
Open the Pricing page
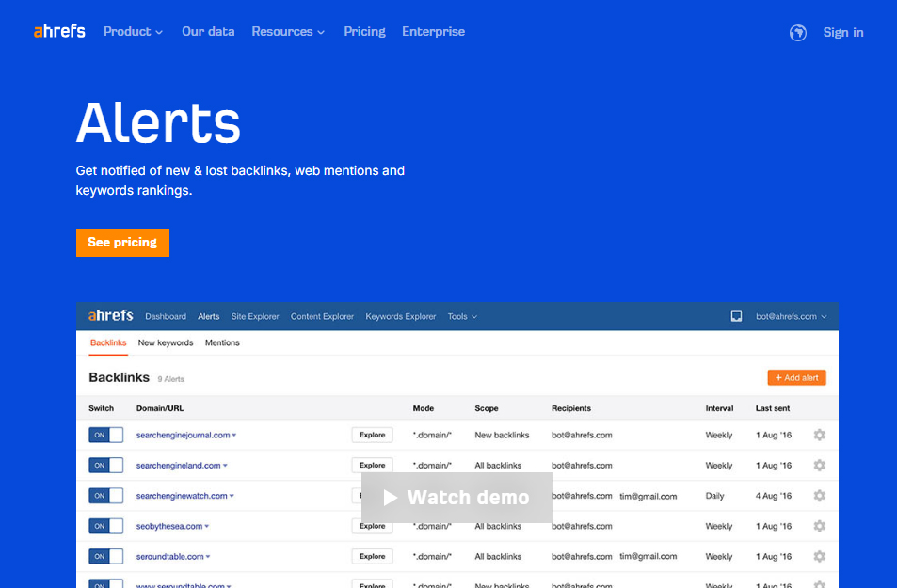pyautogui.click(x=364, y=32)
